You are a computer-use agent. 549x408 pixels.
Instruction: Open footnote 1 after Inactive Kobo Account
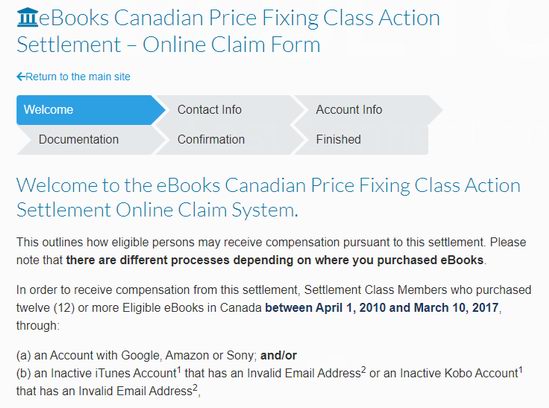click(x=521, y=370)
